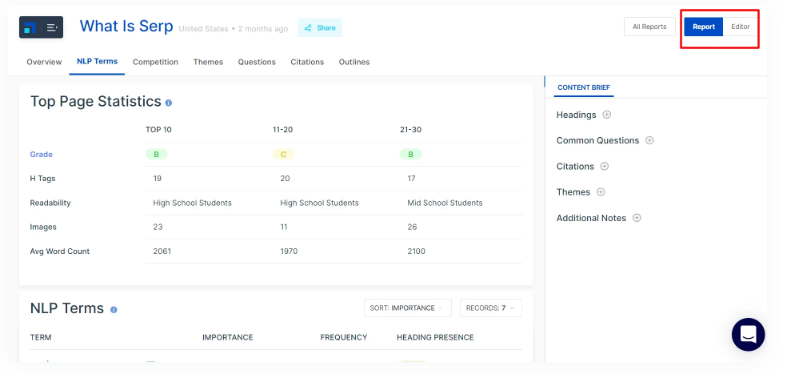Click the 21-30 column header

point(411,129)
